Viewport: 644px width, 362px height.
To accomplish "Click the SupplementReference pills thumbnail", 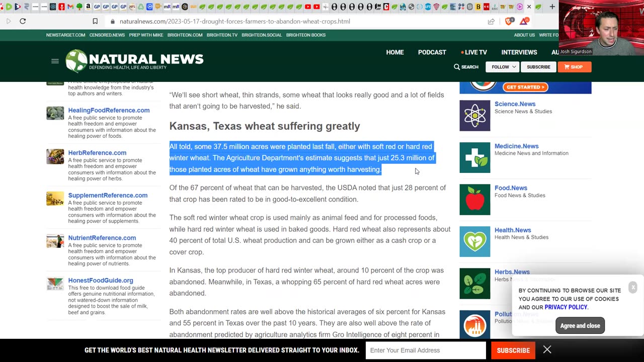I will point(55,199).
